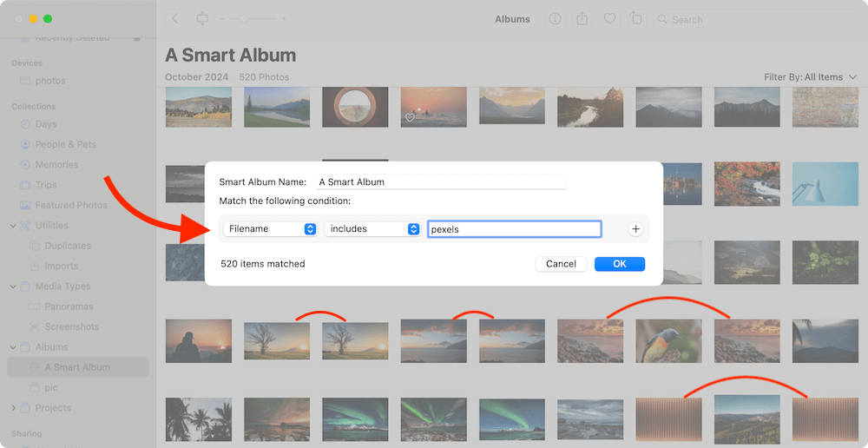Click the back navigation chevron
The height and width of the screenshot is (448, 868).
pos(175,19)
